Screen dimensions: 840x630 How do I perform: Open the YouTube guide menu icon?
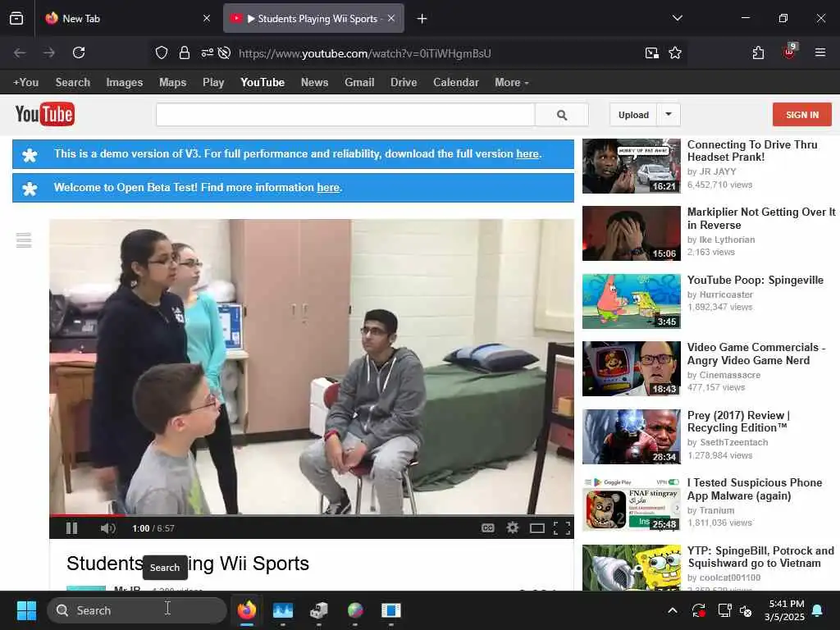click(24, 240)
